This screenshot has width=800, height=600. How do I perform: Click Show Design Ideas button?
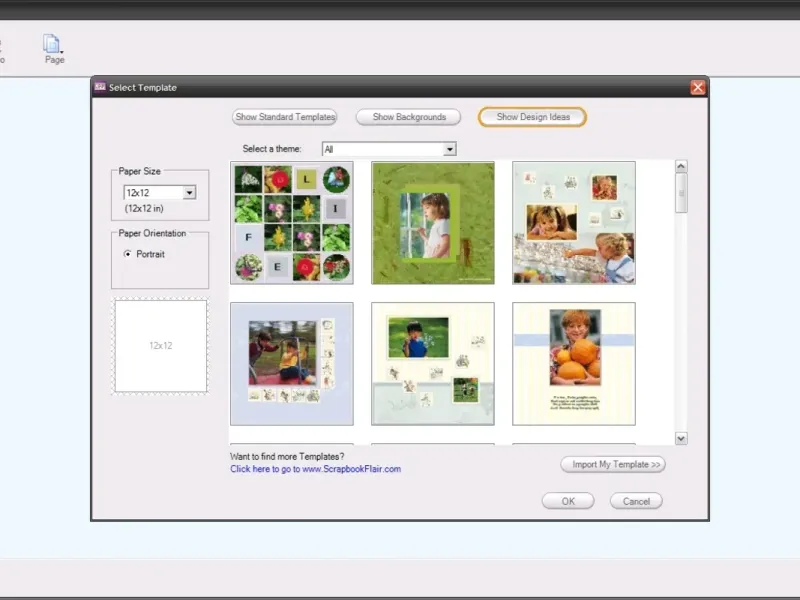(533, 117)
